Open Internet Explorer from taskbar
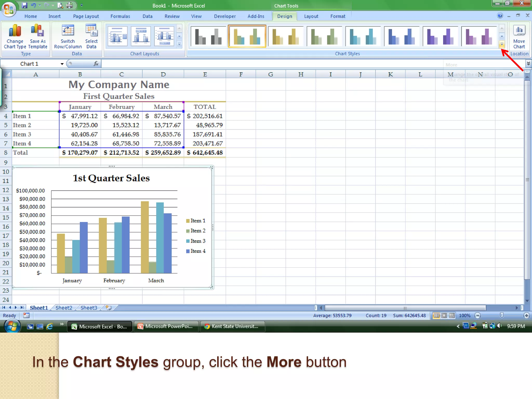 (49, 326)
